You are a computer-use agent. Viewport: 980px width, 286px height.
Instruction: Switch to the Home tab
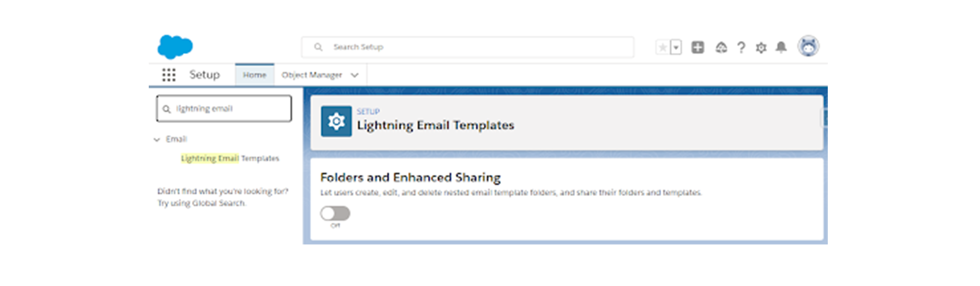pyautogui.click(x=254, y=75)
